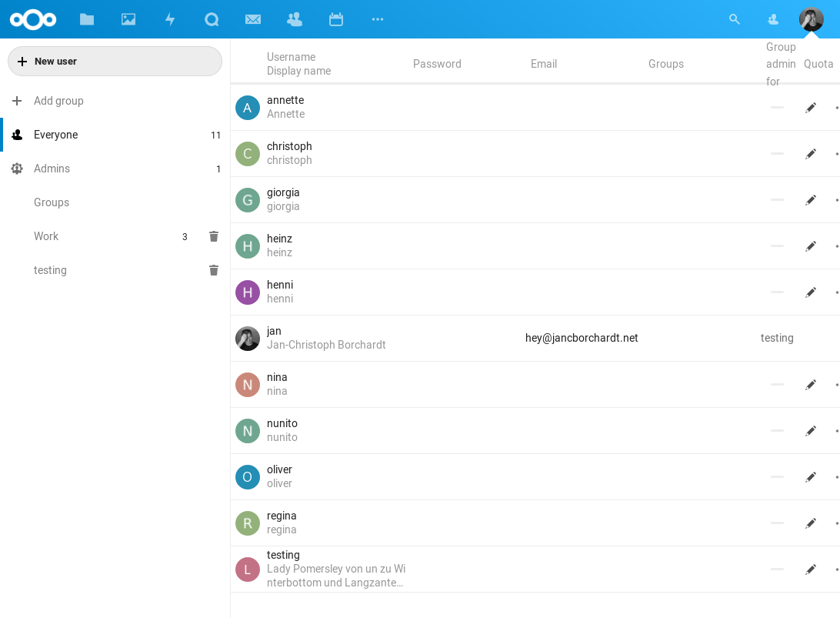840x618 pixels.
Task: Edit user giorgia with pencil icon
Action: (811, 200)
